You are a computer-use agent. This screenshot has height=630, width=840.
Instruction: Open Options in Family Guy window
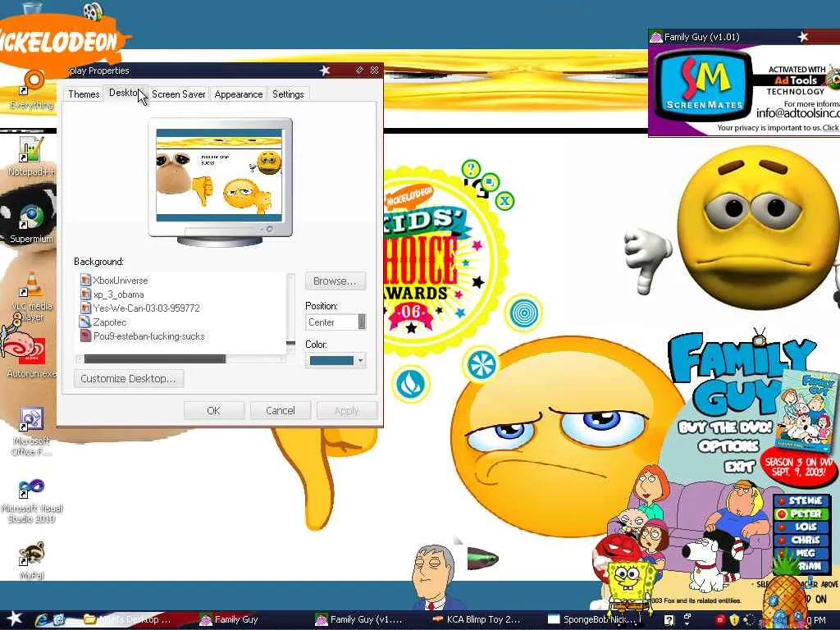(x=728, y=446)
